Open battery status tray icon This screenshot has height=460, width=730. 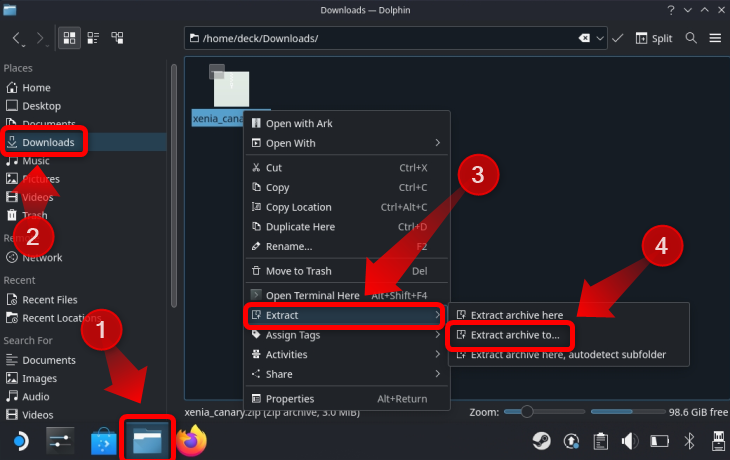pos(659,441)
